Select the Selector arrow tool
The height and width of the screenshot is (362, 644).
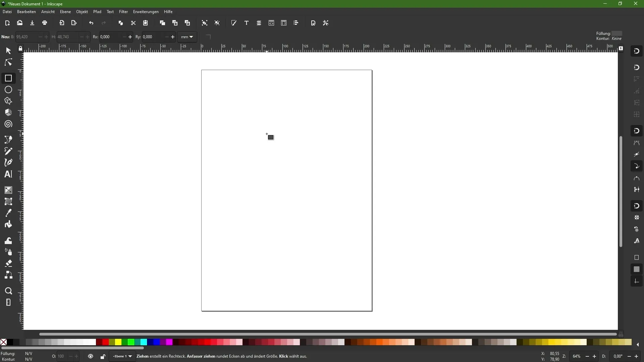[x=8, y=51]
